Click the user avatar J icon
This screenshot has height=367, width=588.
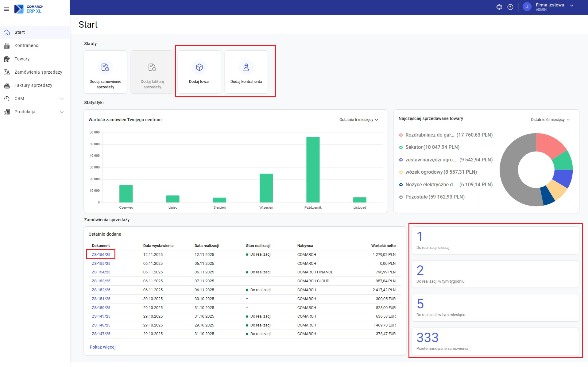[527, 7]
